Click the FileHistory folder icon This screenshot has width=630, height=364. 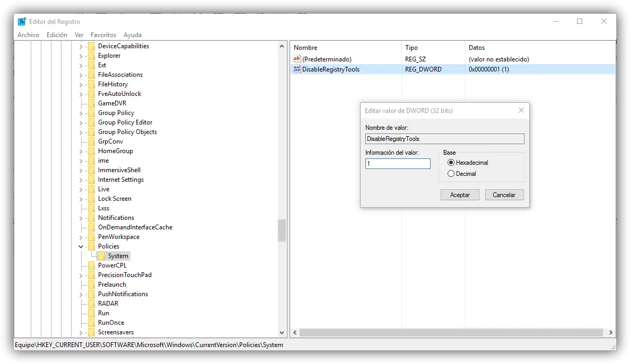[x=91, y=84]
